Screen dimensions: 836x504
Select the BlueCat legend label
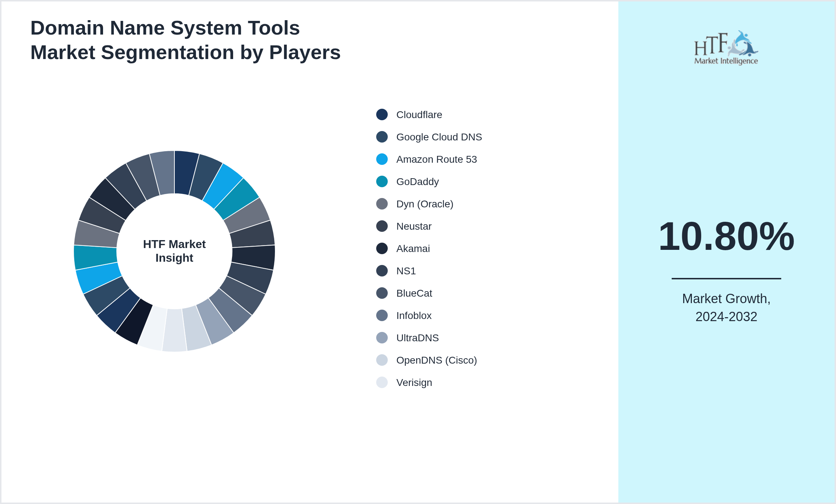pos(414,293)
